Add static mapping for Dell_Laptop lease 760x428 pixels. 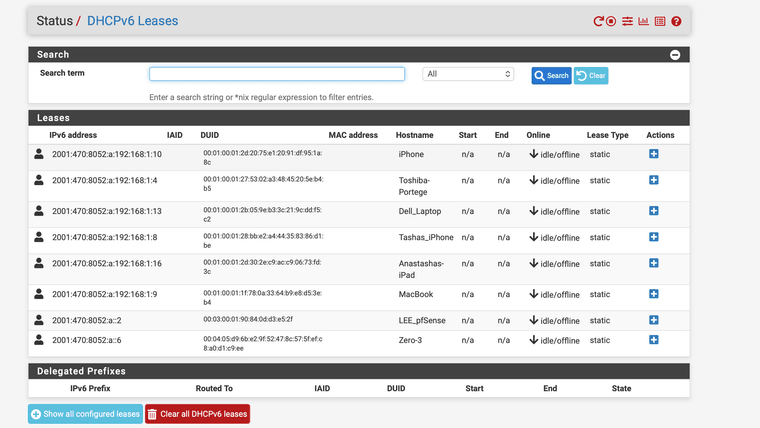click(x=654, y=211)
